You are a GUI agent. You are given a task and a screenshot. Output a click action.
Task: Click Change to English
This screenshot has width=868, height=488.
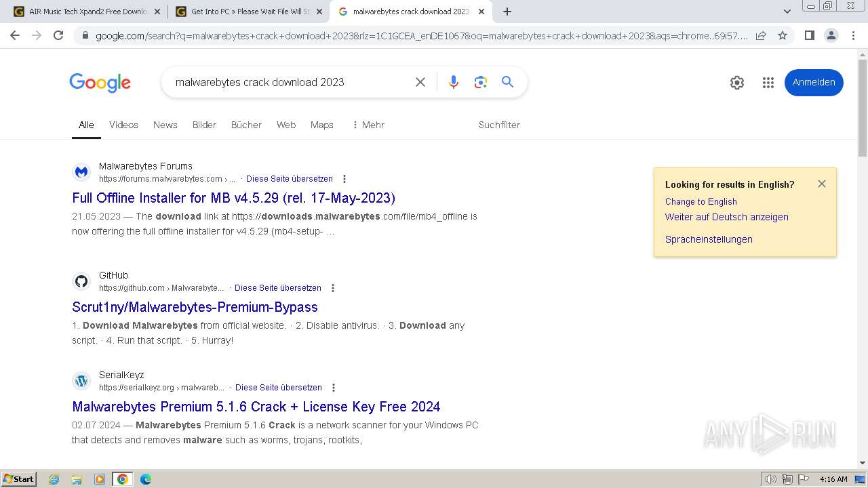tap(701, 201)
